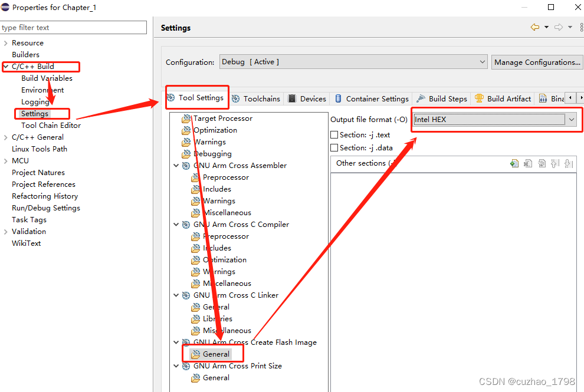Click the GNU Arm Cross Assembler tool icon
This screenshot has height=392, width=584.
(x=186, y=166)
